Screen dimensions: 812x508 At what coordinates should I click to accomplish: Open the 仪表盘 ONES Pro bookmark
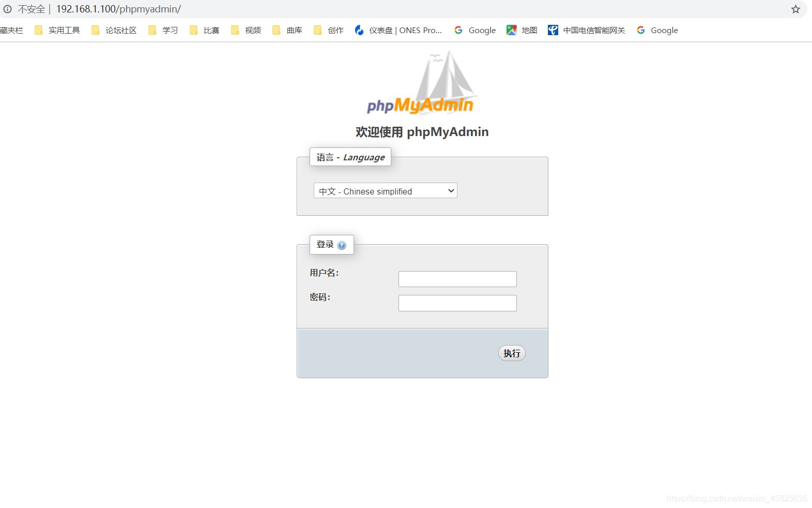[398, 30]
